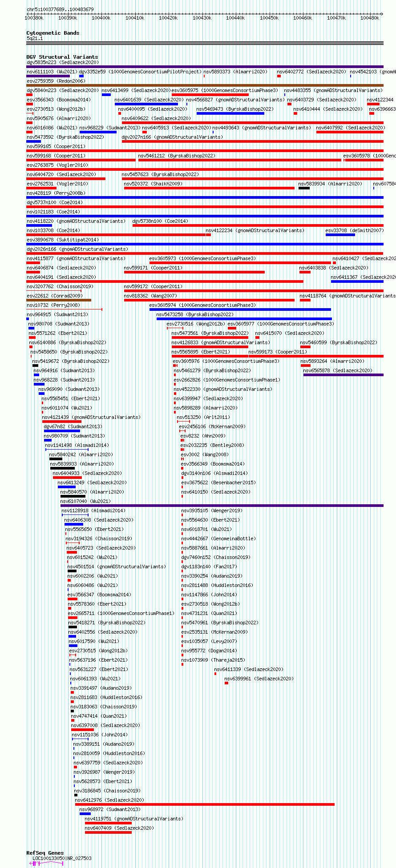Click the gray 5q21.1 cytoband bar
The width and height of the screenshot is (396, 868).
click(205, 43)
